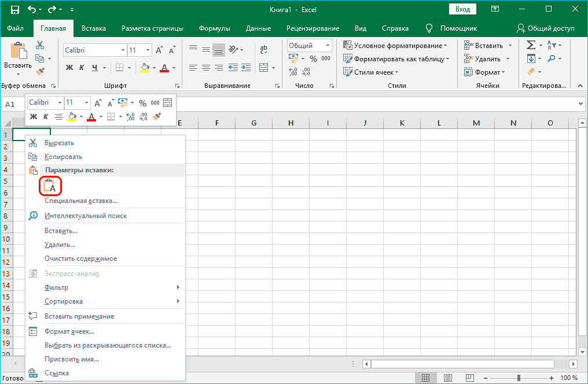This screenshot has width=588, height=384.
Task: Click Общий доступ share button
Action: [545, 28]
